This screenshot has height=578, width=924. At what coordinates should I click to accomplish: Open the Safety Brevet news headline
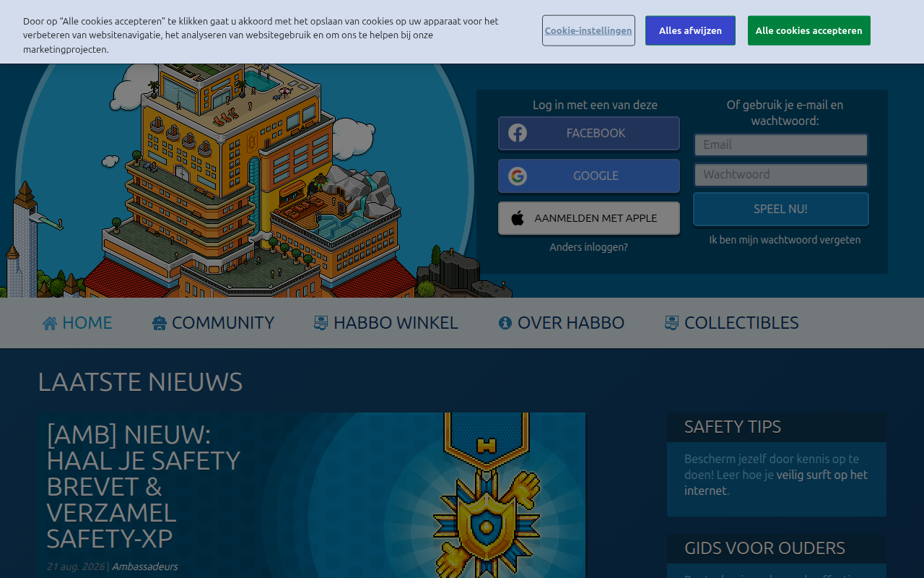coord(144,486)
